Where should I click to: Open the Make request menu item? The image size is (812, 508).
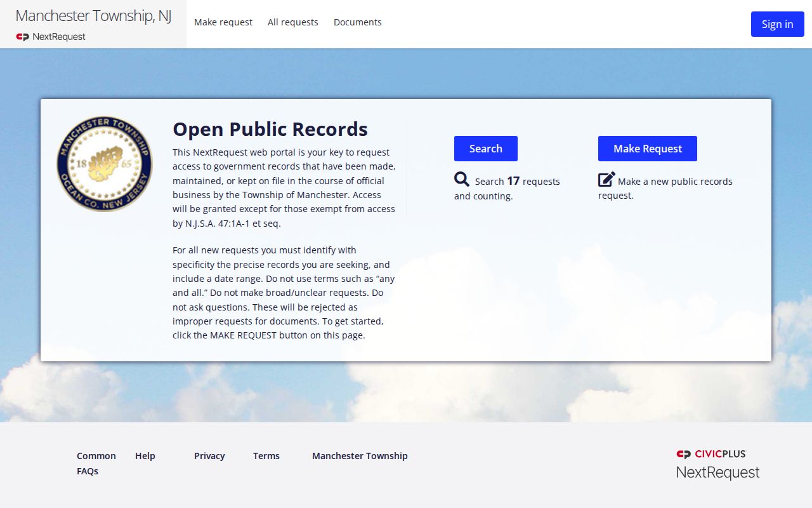pos(223,22)
